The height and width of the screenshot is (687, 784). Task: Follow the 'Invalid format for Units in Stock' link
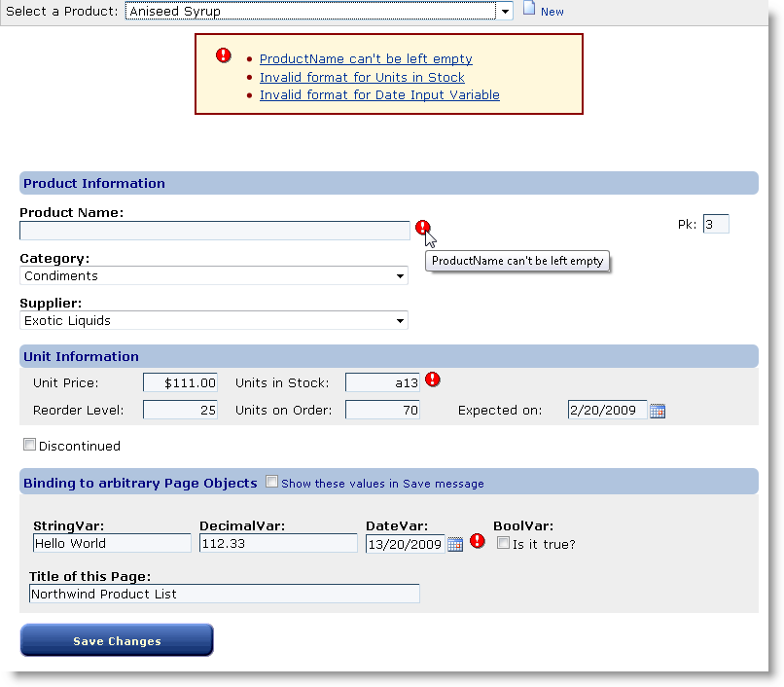(x=362, y=77)
